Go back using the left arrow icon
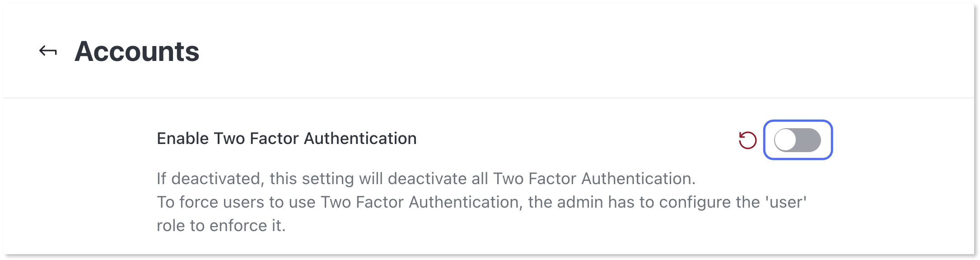 click(x=48, y=51)
